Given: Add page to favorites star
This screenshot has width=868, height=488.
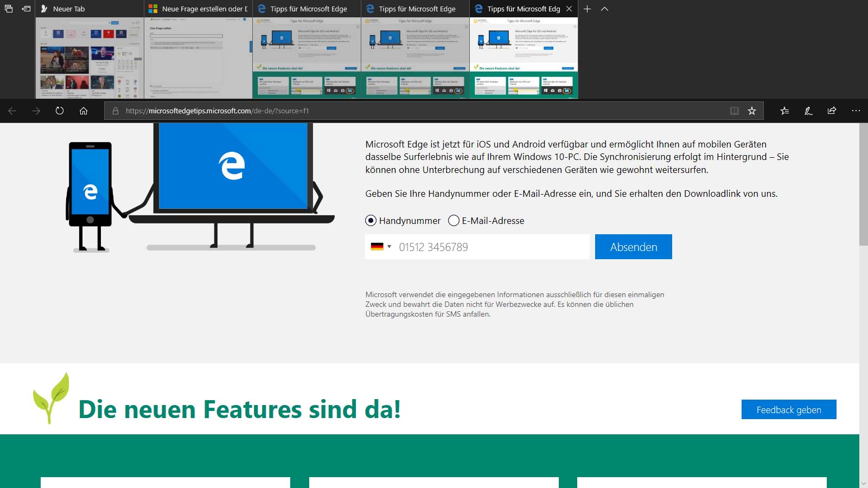Looking at the screenshot, I should pyautogui.click(x=752, y=111).
